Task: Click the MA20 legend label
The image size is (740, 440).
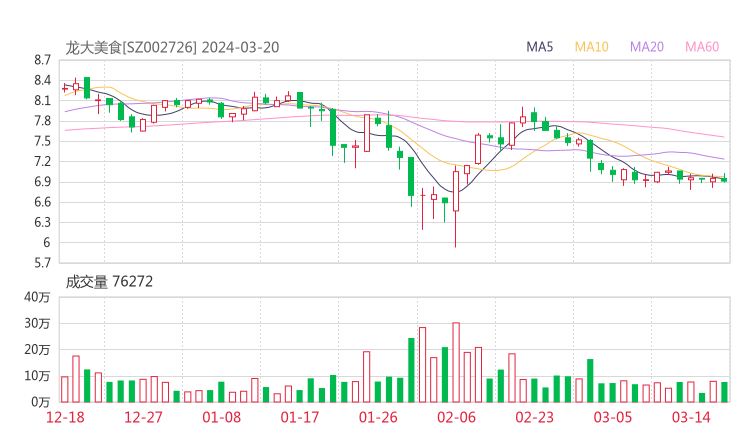Action: 647,47
